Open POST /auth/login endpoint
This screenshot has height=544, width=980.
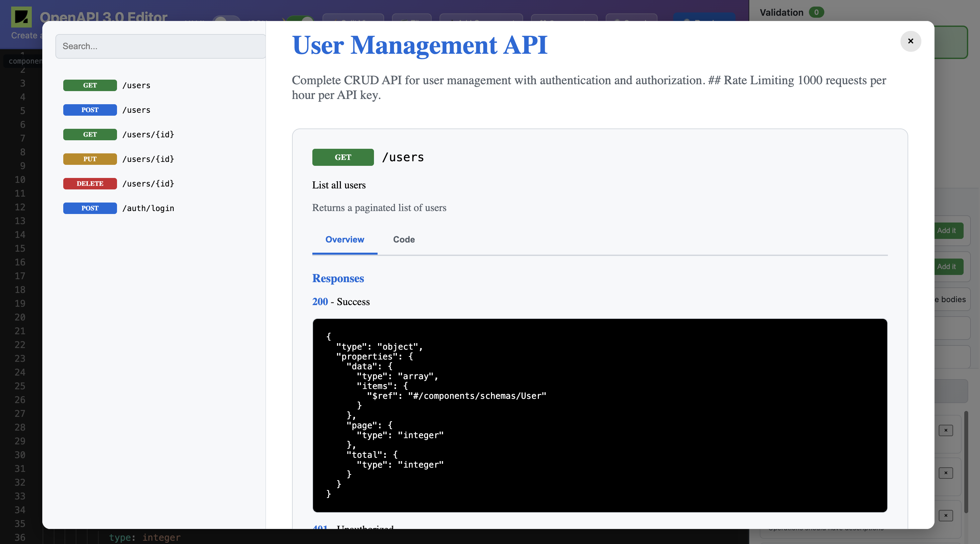[x=119, y=208]
